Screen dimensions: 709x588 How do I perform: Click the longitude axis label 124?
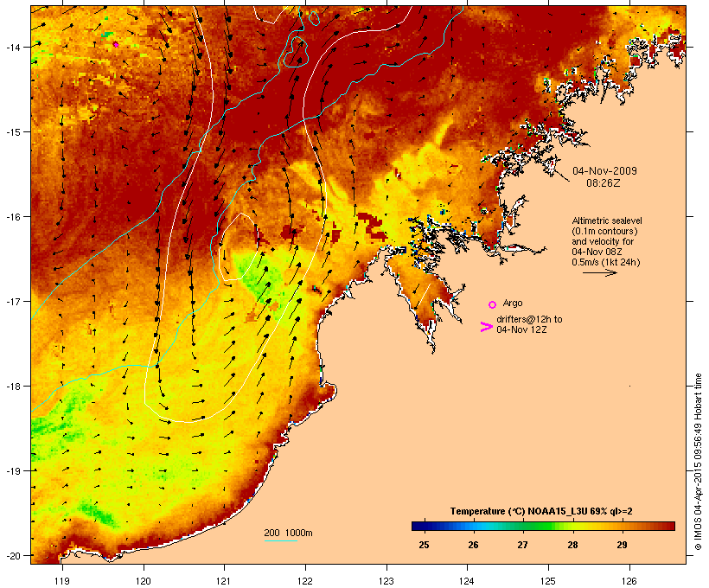tap(467, 581)
